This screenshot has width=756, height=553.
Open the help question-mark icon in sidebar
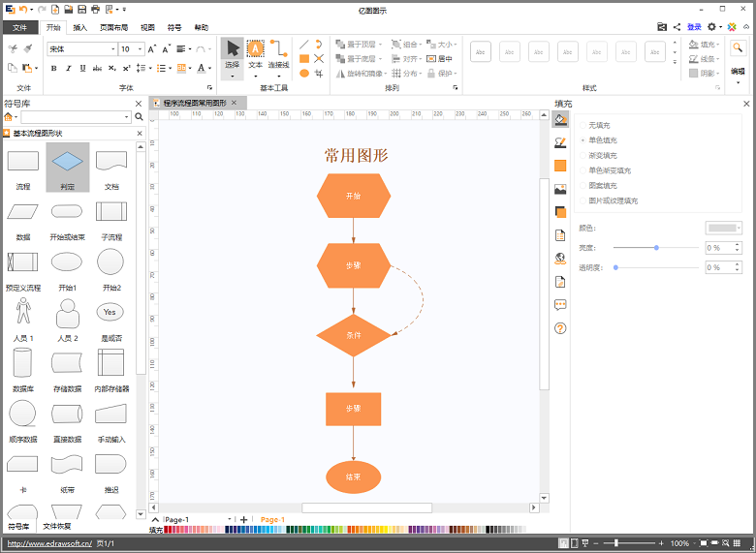click(560, 328)
